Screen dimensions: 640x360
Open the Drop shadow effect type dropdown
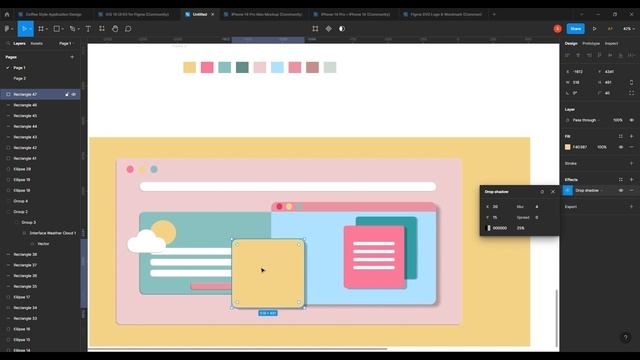tap(589, 191)
